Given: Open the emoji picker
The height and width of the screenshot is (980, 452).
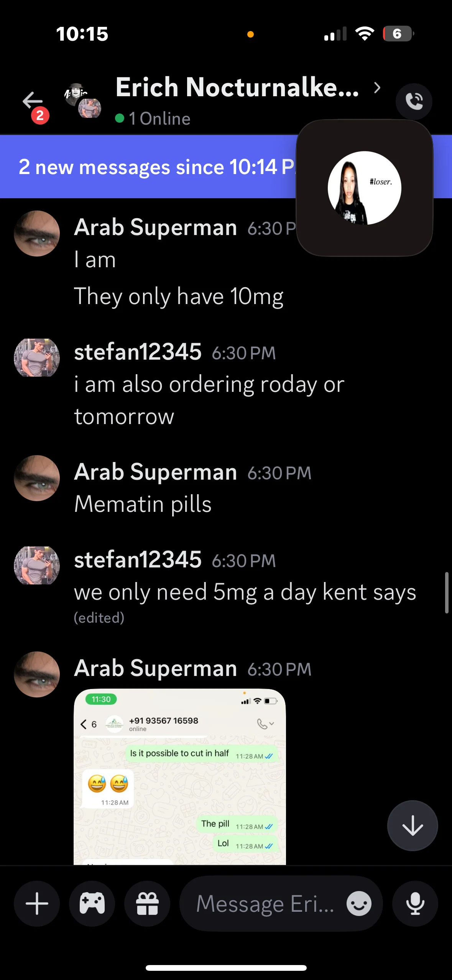Looking at the screenshot, I should tap(359, 904).
